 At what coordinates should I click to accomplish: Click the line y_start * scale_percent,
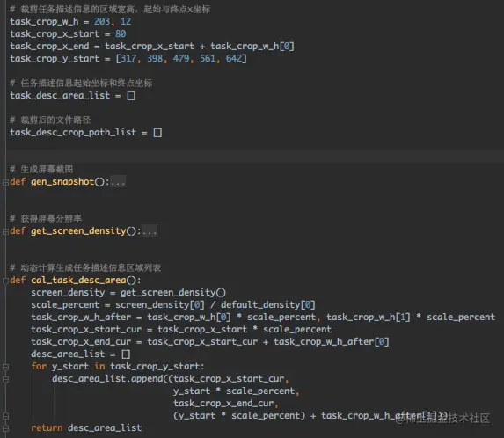point(237,391)
